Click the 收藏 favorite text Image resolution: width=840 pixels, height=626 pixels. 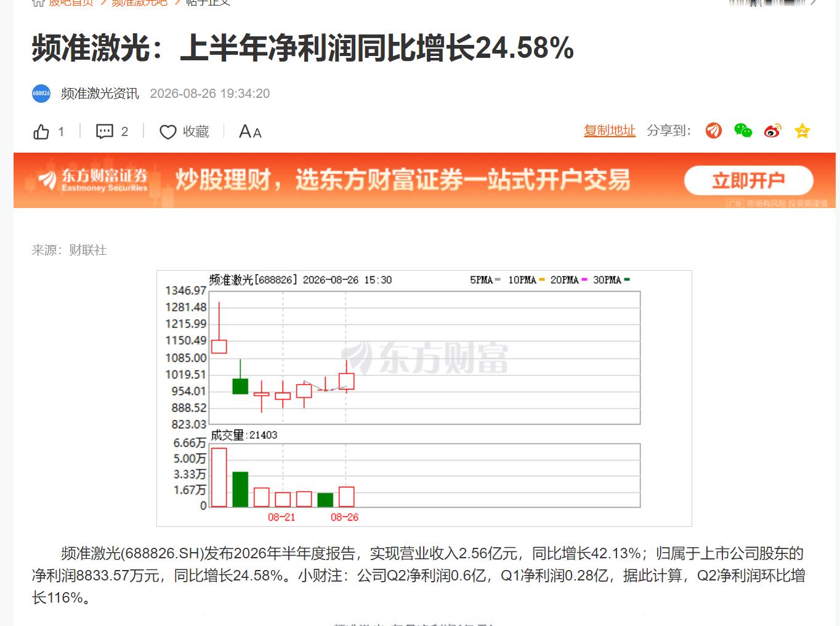click(196, 132)
